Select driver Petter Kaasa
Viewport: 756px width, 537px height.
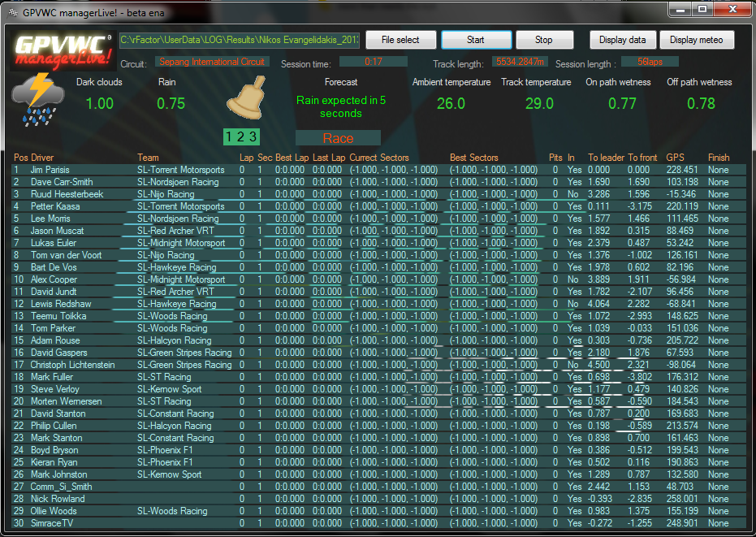pyautogui.click(x=55, y=206)
